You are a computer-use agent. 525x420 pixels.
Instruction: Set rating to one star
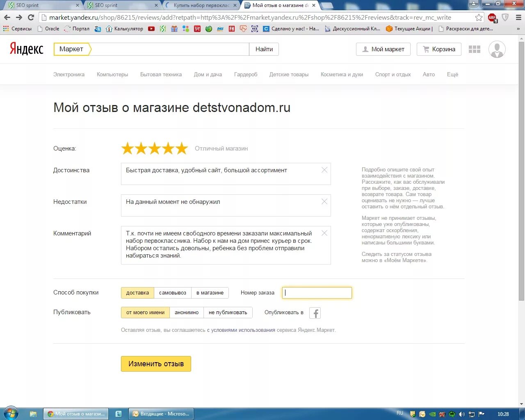[x=128, y=148]
